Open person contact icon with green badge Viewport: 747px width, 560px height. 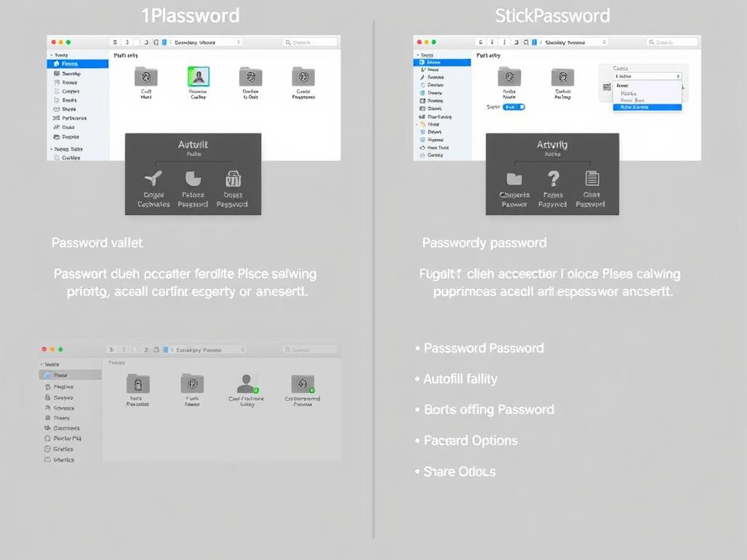point(247,384)
